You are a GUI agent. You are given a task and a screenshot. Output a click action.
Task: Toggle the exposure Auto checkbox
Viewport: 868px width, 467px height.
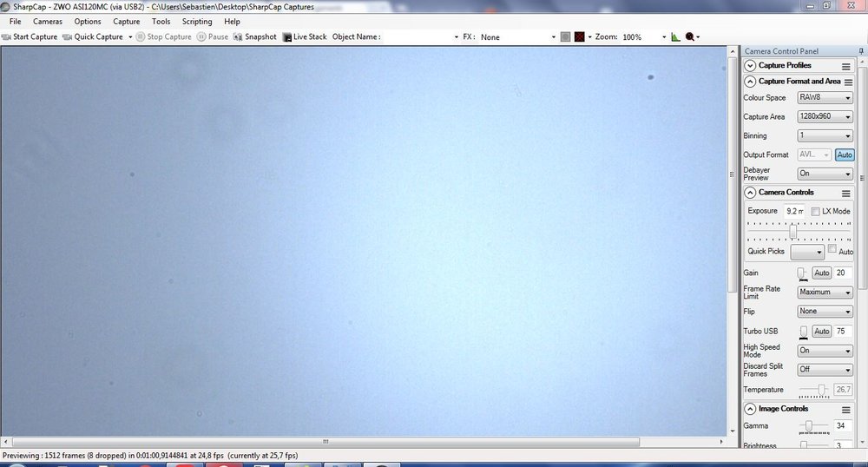click(832, 249)
